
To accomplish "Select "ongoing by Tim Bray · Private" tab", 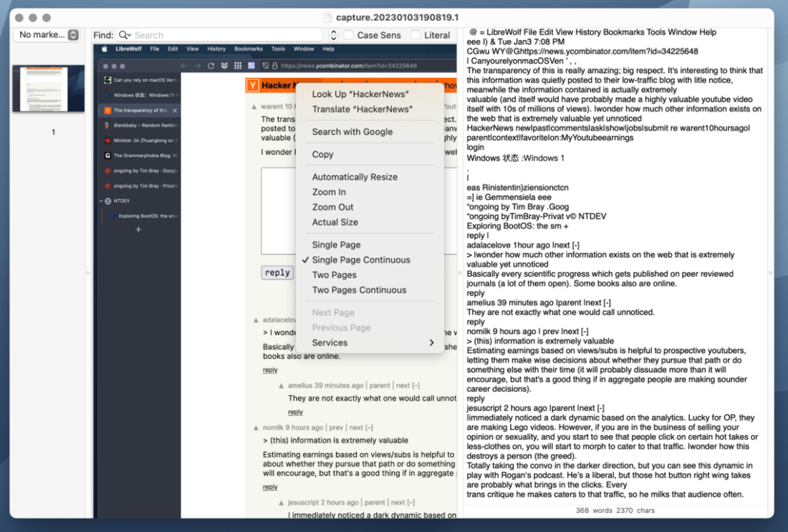I will click(140, 185).
